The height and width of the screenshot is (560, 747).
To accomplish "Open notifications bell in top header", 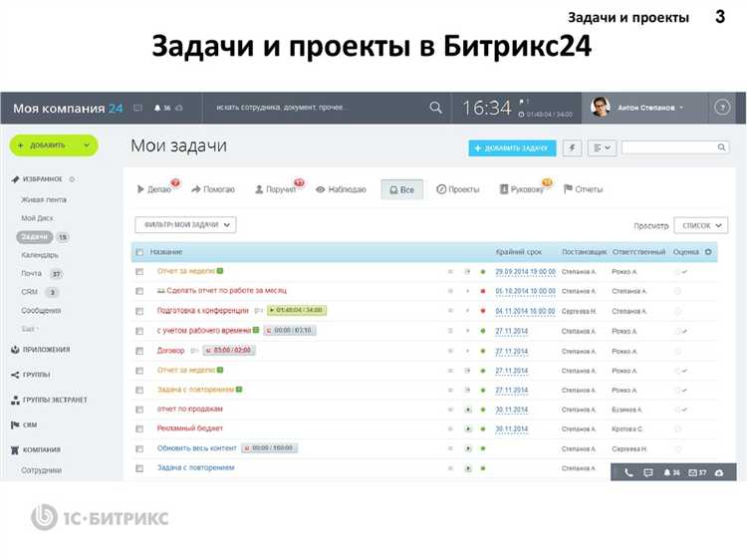I will 157,109.
